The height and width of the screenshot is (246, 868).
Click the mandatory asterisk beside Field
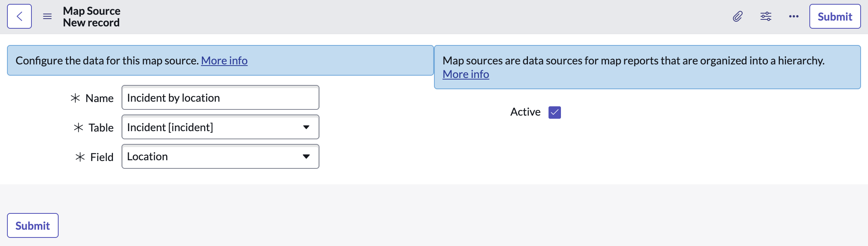(80, 157)
